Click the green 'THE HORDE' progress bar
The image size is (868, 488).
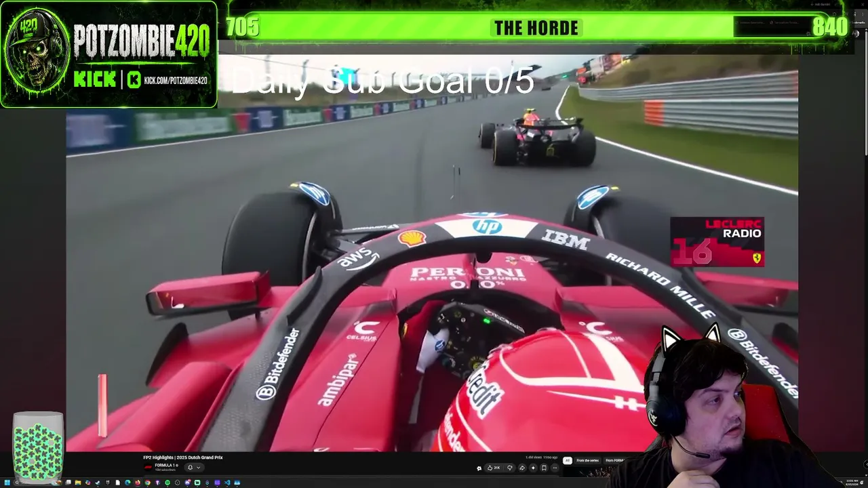pos(536,27)
